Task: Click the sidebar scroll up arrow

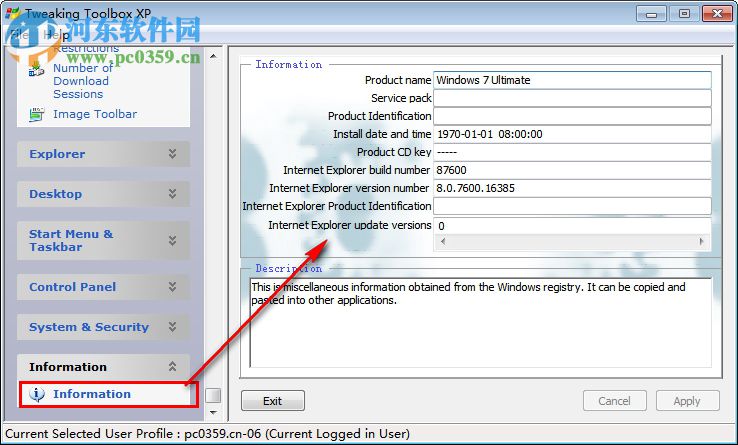Action: tap(213, 56)
